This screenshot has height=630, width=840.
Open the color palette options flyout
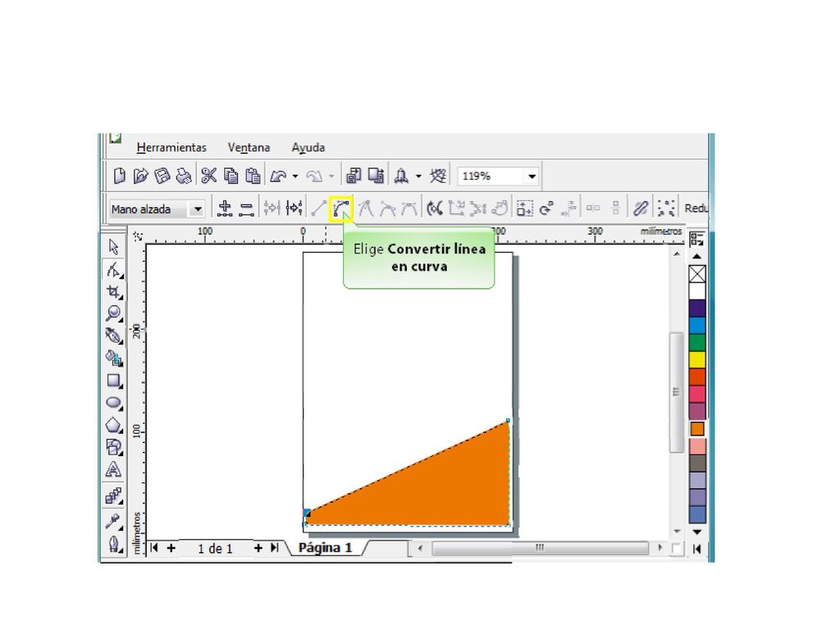(x=696, y=240)
